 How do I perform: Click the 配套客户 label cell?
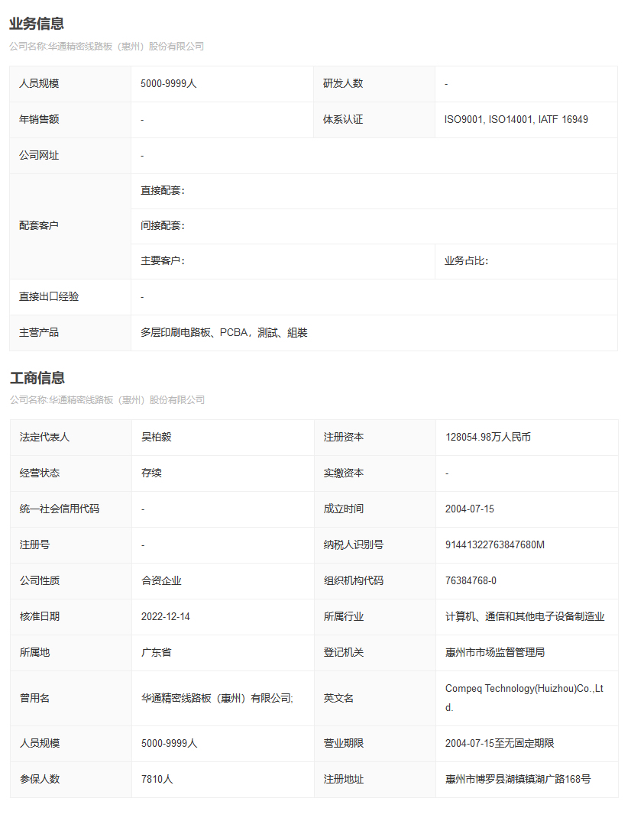tap(70, 225)
